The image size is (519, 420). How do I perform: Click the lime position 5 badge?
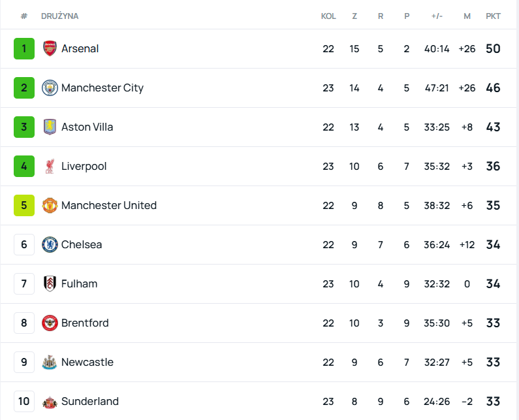point(24,205)
